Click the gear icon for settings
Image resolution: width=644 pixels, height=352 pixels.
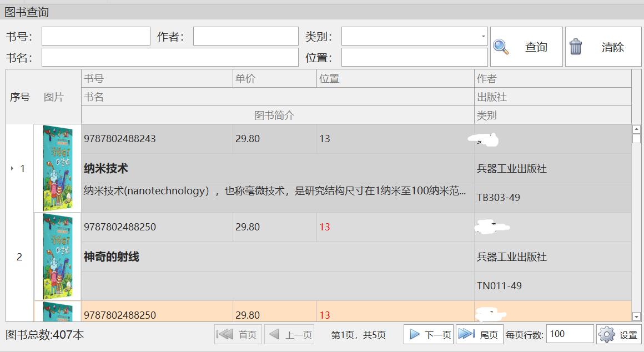tap(607, 334)
